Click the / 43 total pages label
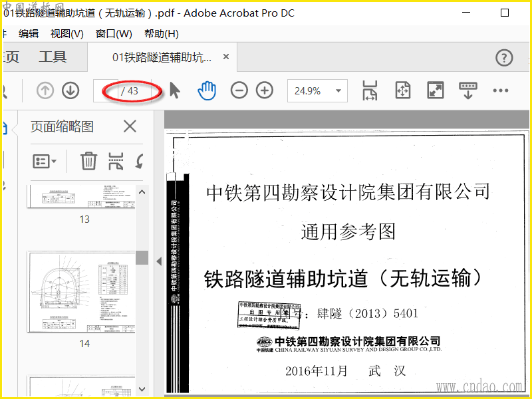532x399 pixels. (x=130, y=91)
